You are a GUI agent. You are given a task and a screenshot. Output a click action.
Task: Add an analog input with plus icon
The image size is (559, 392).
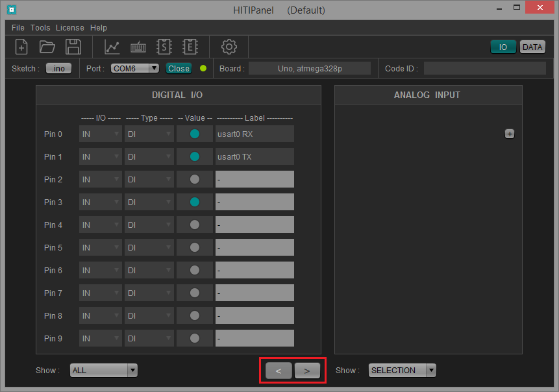[x=510, y=134]
